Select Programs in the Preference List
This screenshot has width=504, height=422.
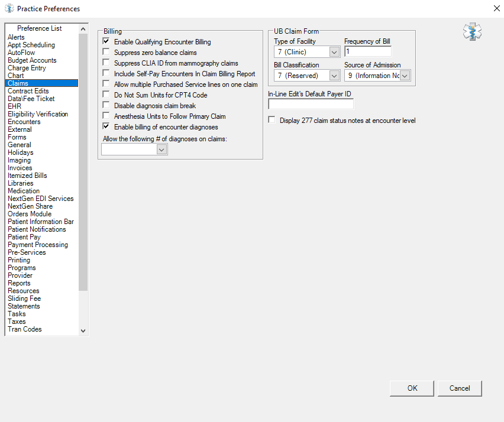coord(22,268)
